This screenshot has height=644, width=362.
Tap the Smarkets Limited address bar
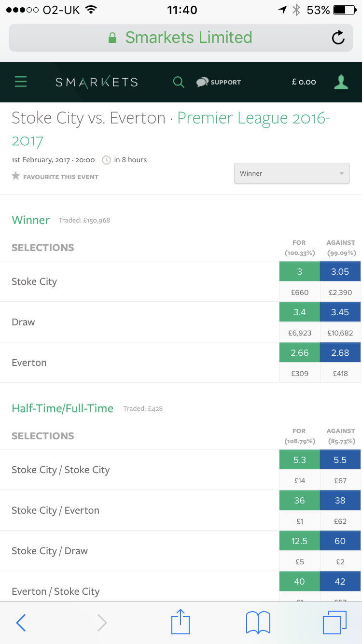point(181,38)
